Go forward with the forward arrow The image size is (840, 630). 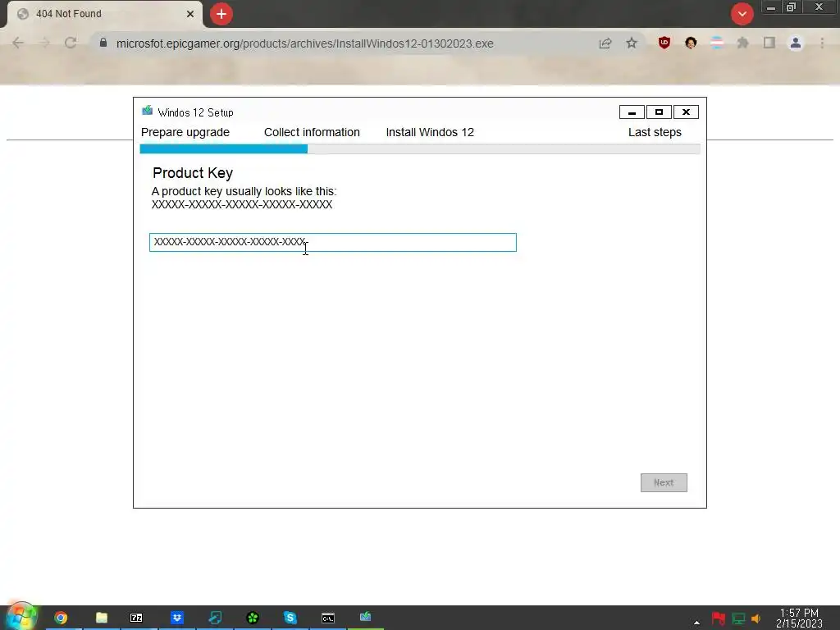click(x=44, y=43)
